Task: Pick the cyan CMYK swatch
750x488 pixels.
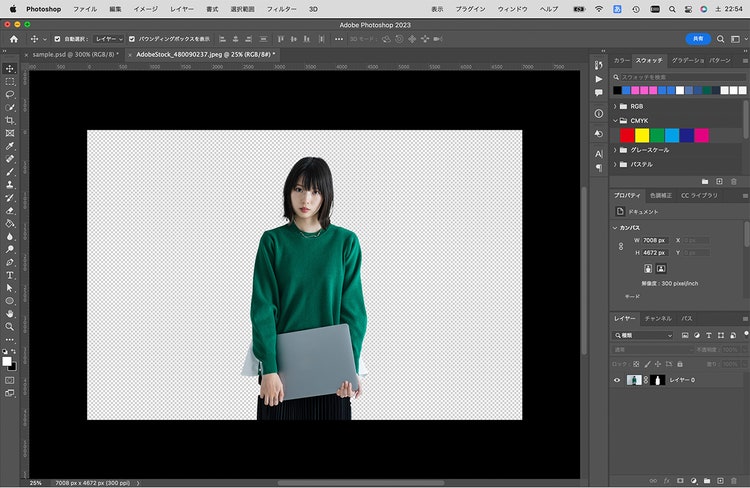Action: (x=672, y=135)
